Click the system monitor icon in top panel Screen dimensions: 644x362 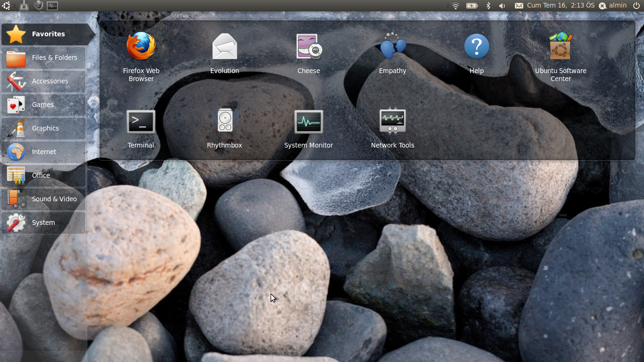[x=52, y=6]
